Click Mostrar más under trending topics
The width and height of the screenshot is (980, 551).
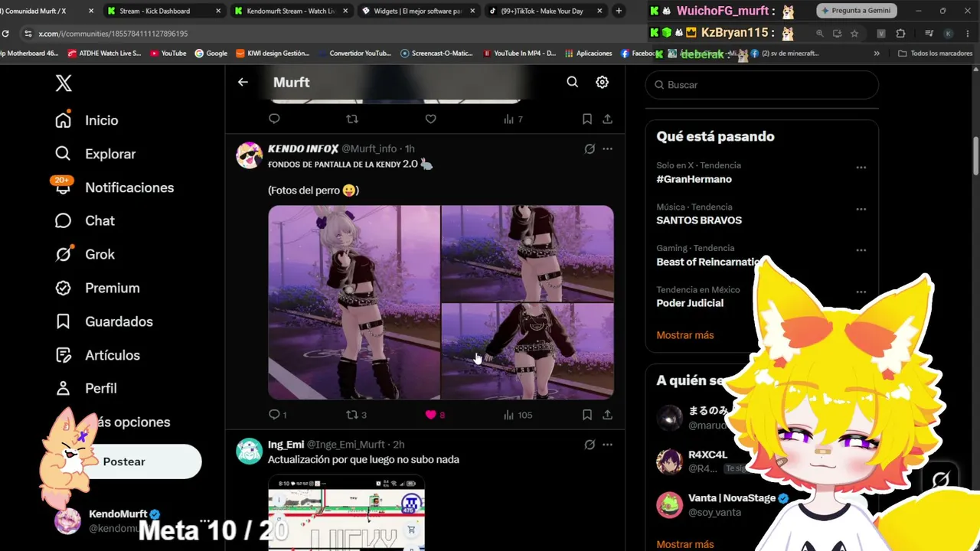[x=684, y=335]
